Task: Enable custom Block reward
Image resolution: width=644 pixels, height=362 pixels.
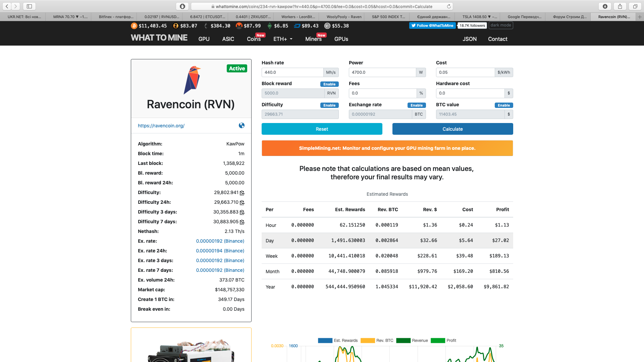Action: (329, 84)
